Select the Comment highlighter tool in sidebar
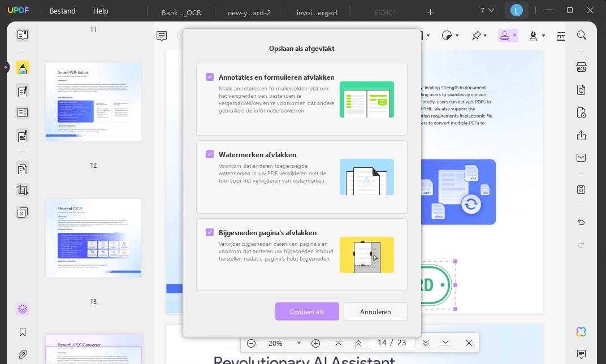Image resolution: width=606 pixels, height=364 pixels. [23, 68]
